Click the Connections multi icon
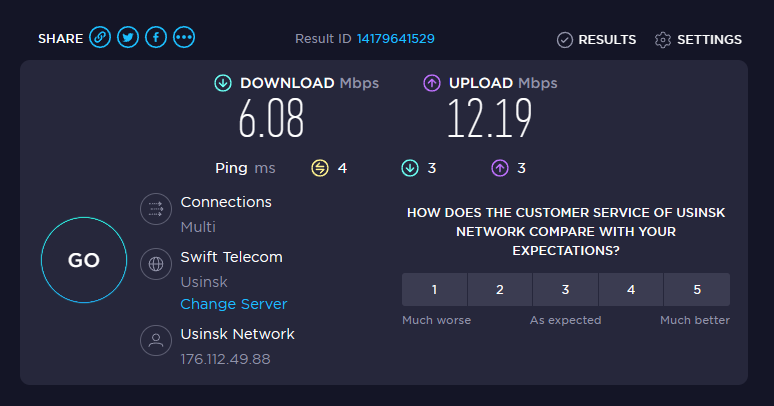774x406 pixels. (x=155, y=209)
